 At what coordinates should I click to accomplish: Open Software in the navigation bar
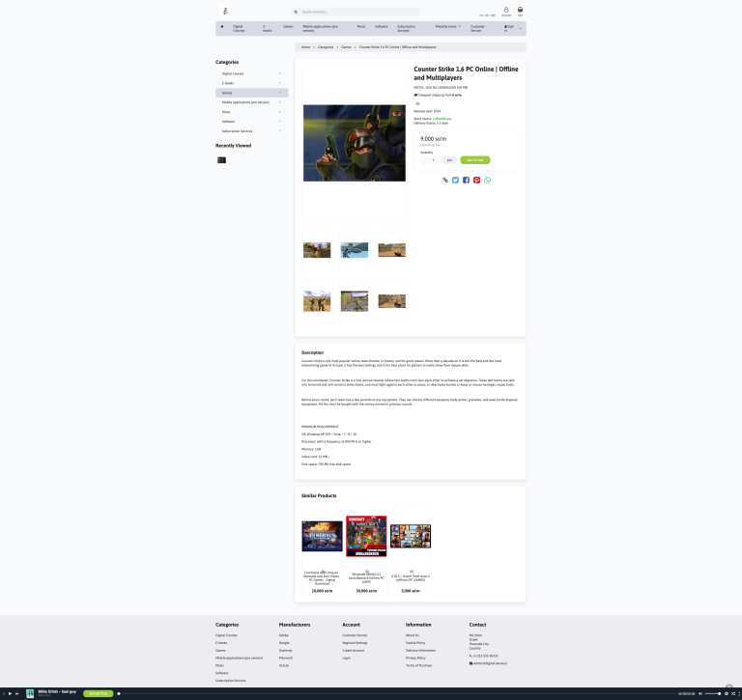(382, 26)
